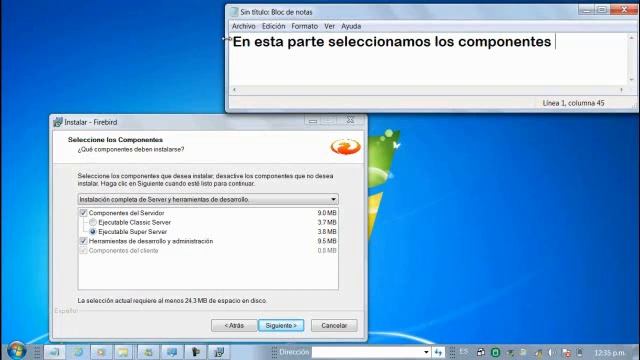This screenshot has height=360, width=640.
Task: Click the Componentes del cliente checkbox
Action: (83, 250)
